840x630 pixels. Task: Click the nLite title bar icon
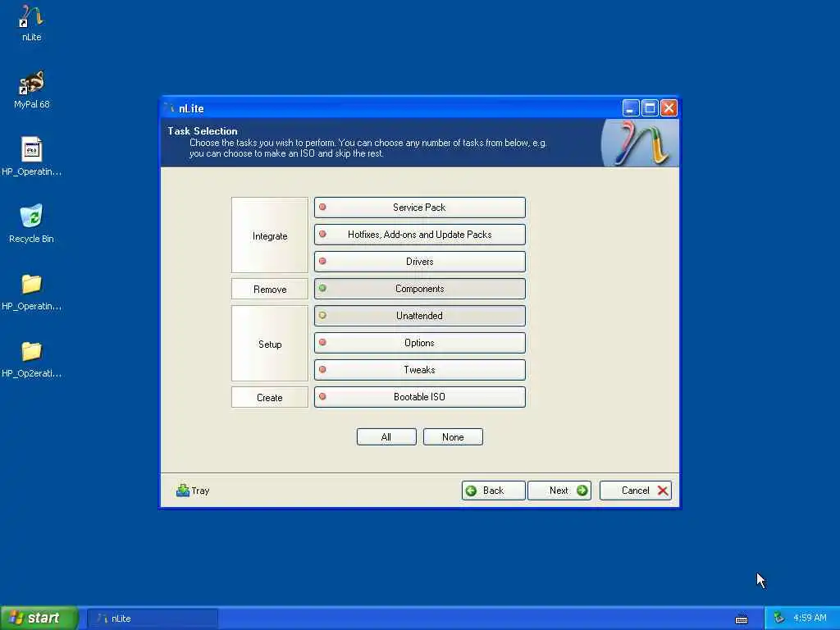pos(171,108)
